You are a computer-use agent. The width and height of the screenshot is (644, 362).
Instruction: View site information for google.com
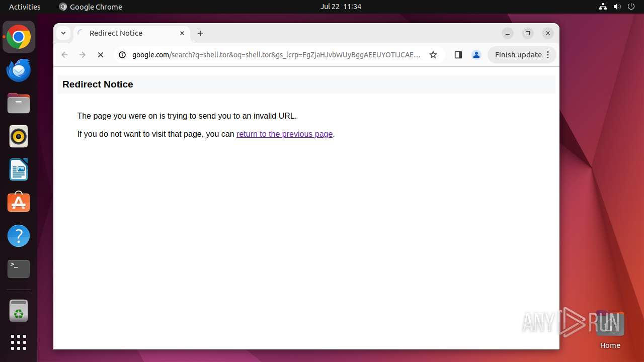pyautogui.click(x=122, y=55)
